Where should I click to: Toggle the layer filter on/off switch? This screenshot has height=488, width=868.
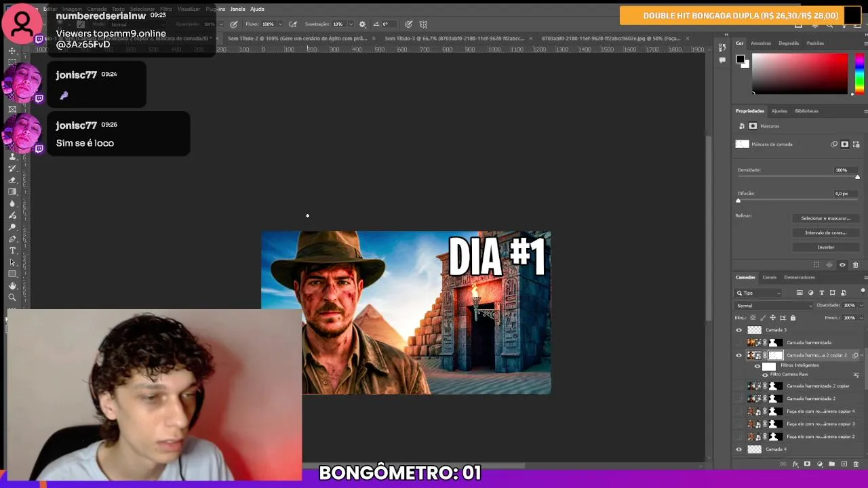click(863, 291)
